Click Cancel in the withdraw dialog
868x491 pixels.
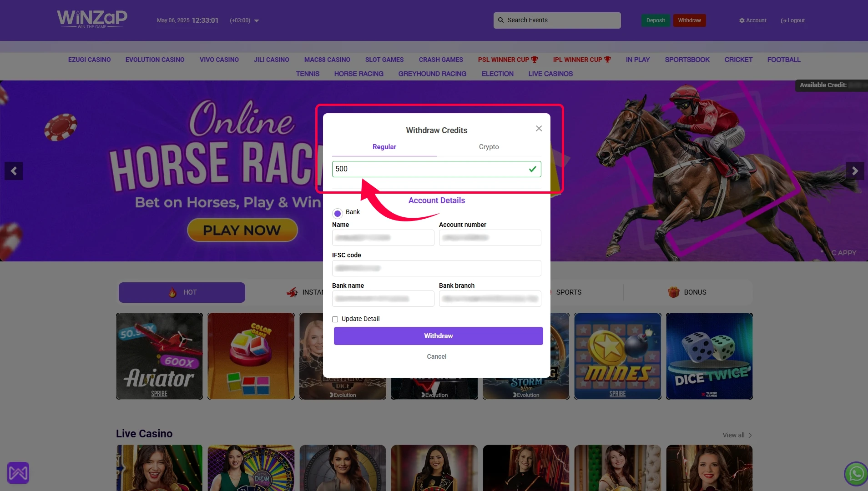pyautogui.click(x=436, y=356)
